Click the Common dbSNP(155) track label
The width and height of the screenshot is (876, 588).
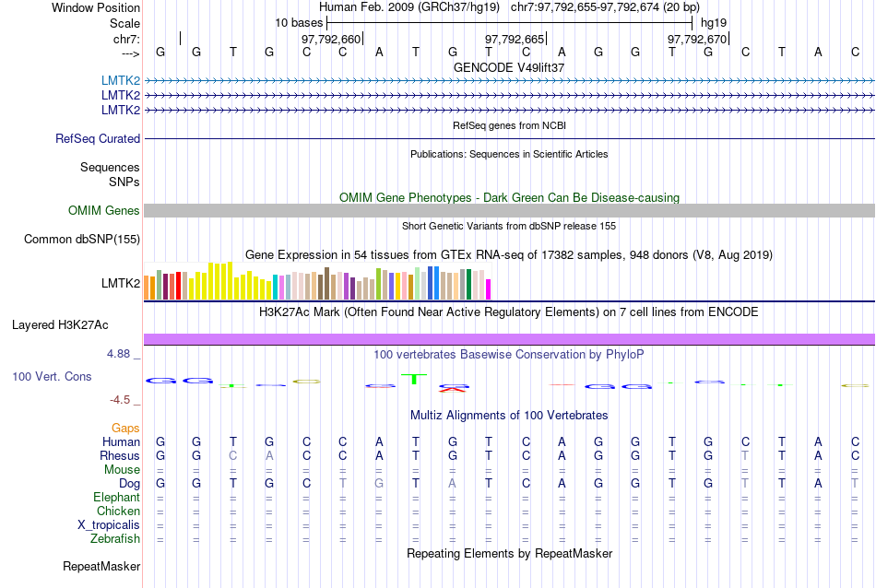(x=81, y=239)
